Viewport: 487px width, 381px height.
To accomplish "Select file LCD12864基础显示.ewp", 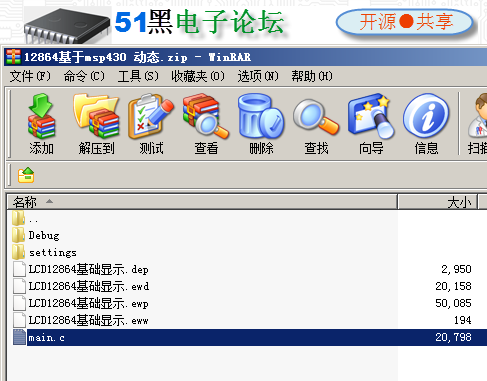I will tap(89, 303).
